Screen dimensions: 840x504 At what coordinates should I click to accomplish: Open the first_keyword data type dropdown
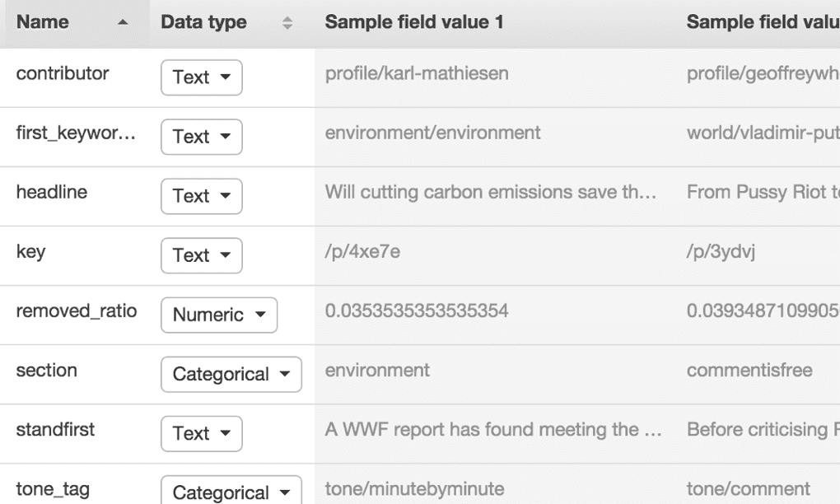201,137
